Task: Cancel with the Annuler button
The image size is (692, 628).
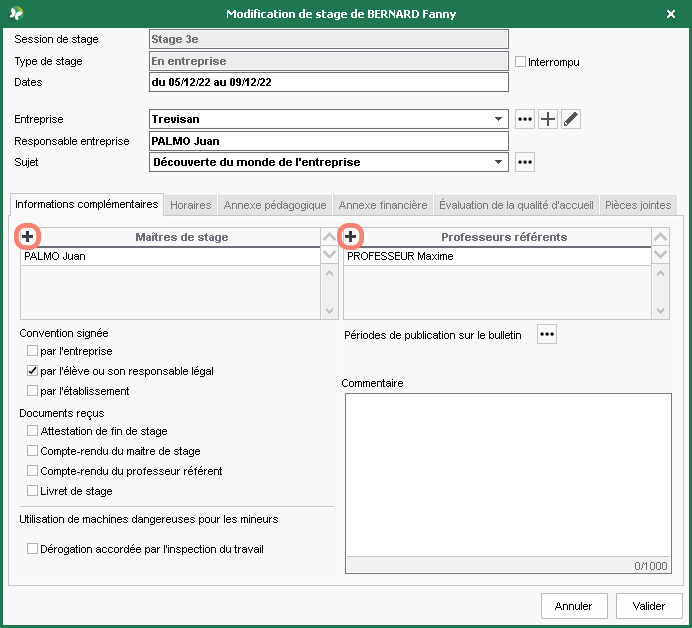Action: pyautogui.click(x=574, y=606)
